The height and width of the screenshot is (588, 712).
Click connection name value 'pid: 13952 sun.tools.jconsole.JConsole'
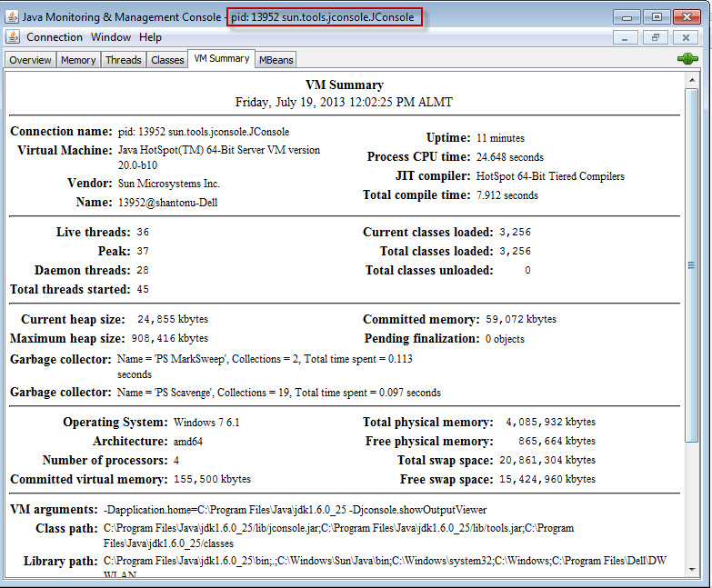point(204,132)
